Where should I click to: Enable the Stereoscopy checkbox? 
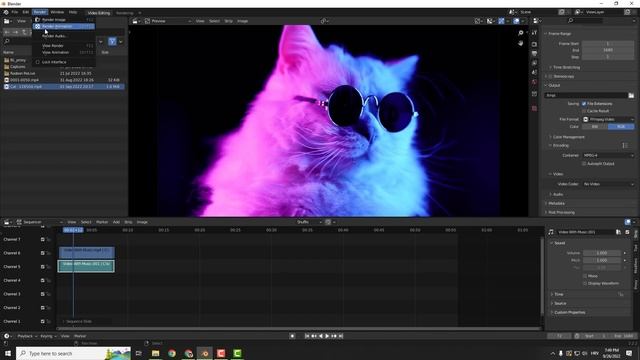[551, 76]
